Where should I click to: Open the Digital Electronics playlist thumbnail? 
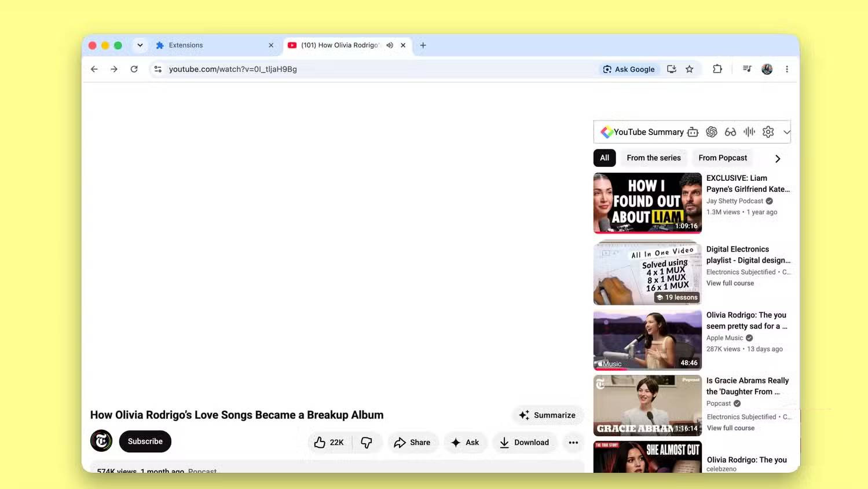pos(647,272)
